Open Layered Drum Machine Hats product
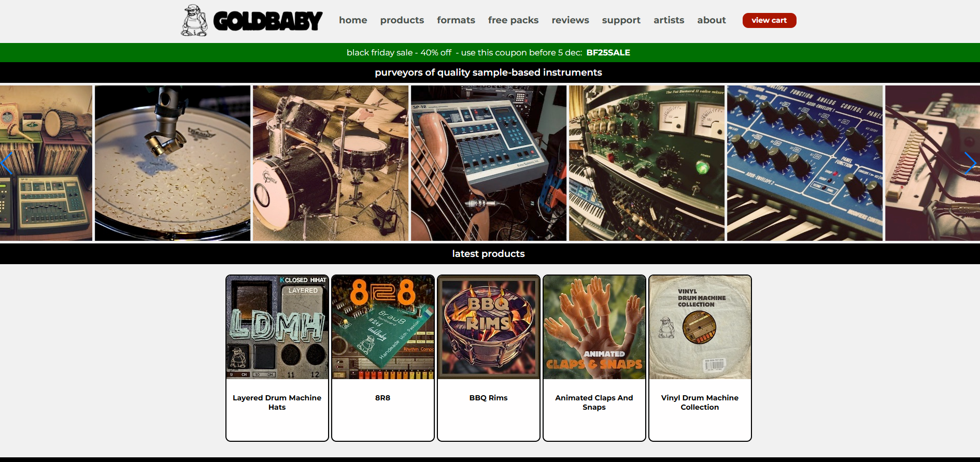The height and width of the screenshot is (462, 980). pyautogui.click(x=277, y=358)
